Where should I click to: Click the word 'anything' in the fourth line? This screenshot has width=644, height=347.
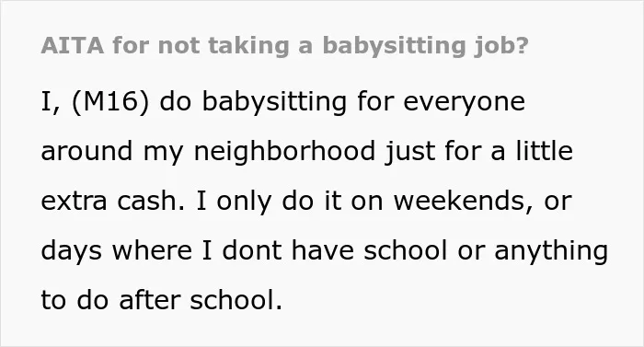[551, 251]
